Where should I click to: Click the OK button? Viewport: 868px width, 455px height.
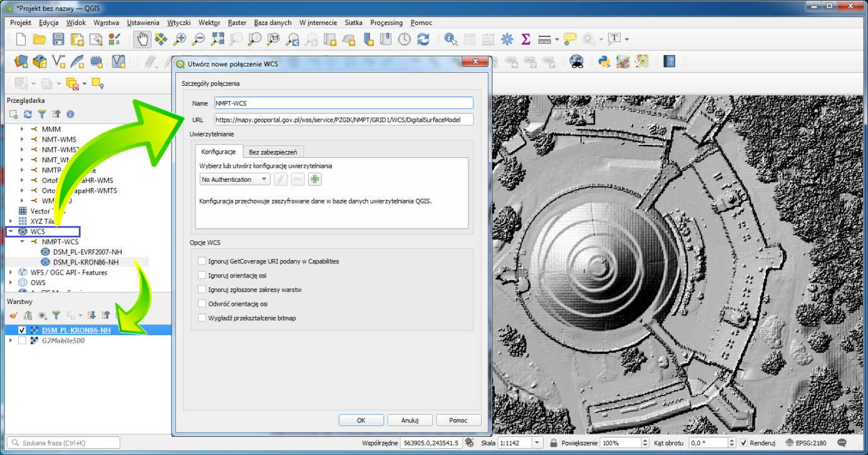(361, 421)
